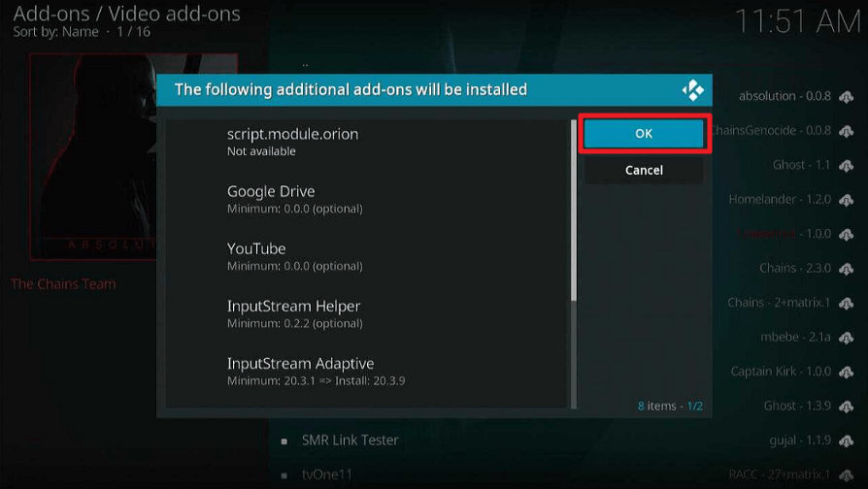Select the Google Drive dependency entry
This screenshot has height=489, width=868.
point(365,200)
